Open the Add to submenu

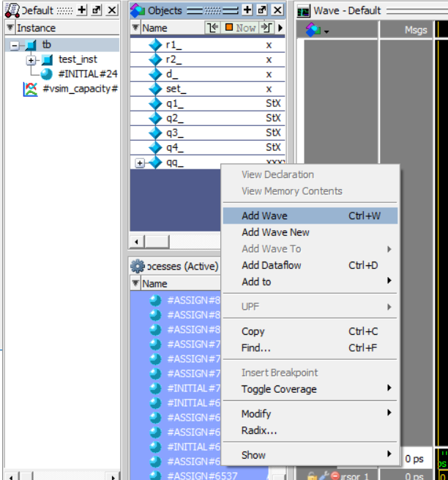tap(310, 282)
